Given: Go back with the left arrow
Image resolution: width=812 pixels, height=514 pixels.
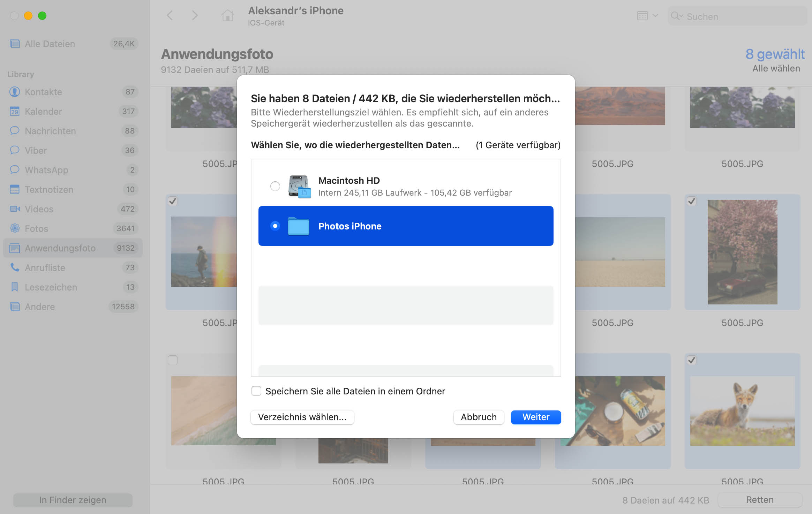Looking at the screenshot, I should (x=170, y=16).
